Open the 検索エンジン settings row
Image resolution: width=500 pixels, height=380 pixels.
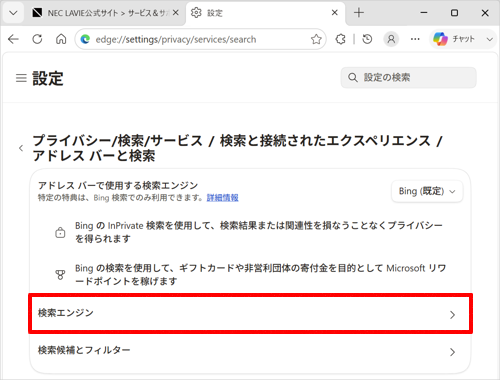pyautogui.click(x=250, y=313)
